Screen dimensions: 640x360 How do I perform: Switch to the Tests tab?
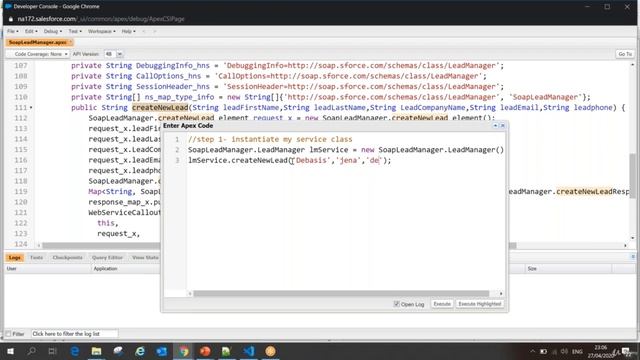[x=36, y=258]
